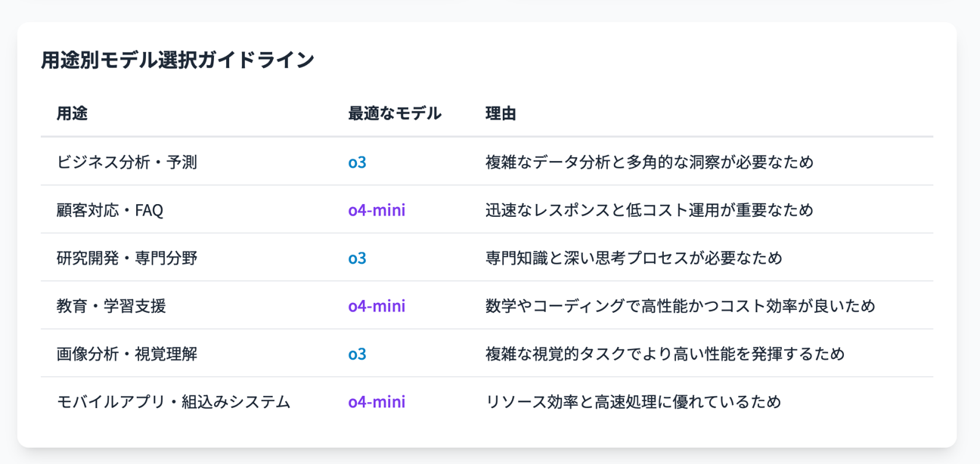This screenshot has height=464, width=980.
Task: Open o4-mini link in モバイルアプリ row
Action: [377, 402]
